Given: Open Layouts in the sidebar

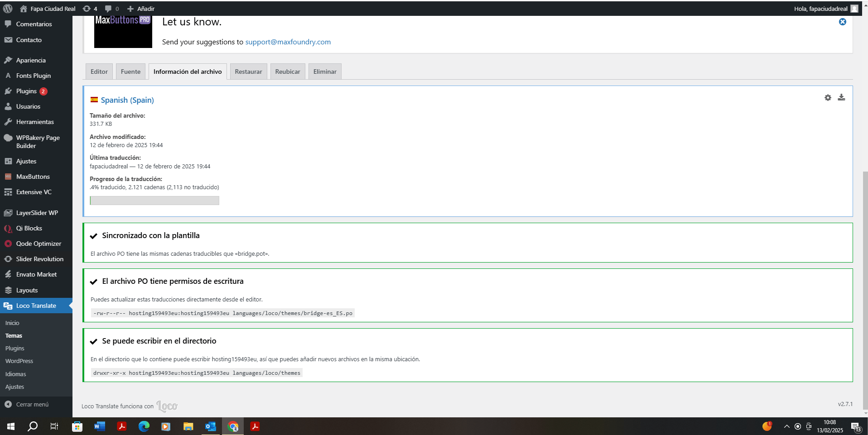Looking at the screenshot, I should [x=36, y=290].
